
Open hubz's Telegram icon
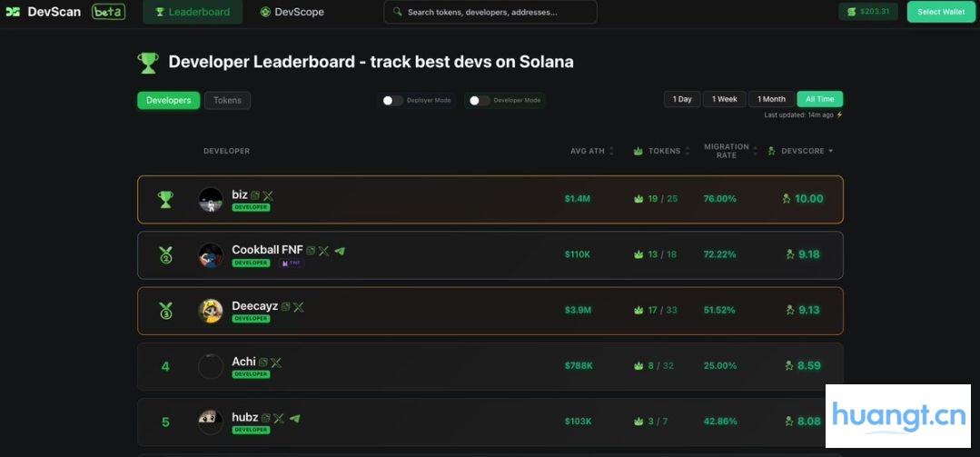[x=294, y=418]
